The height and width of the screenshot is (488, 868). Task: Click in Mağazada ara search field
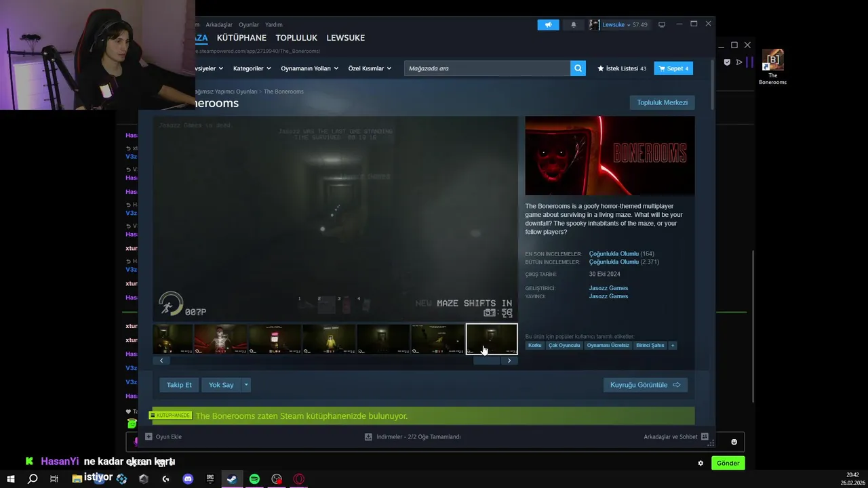(487, 68)
